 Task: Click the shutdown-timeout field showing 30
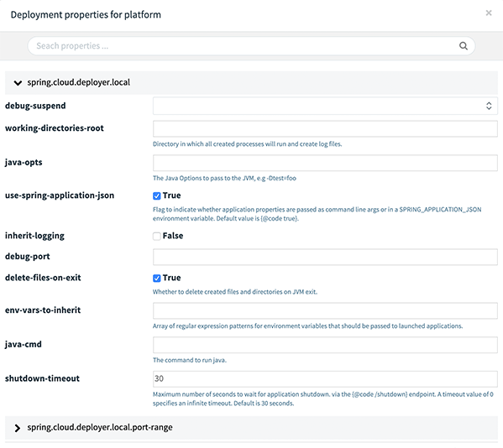pyautogui.click(x=325, y=378)
